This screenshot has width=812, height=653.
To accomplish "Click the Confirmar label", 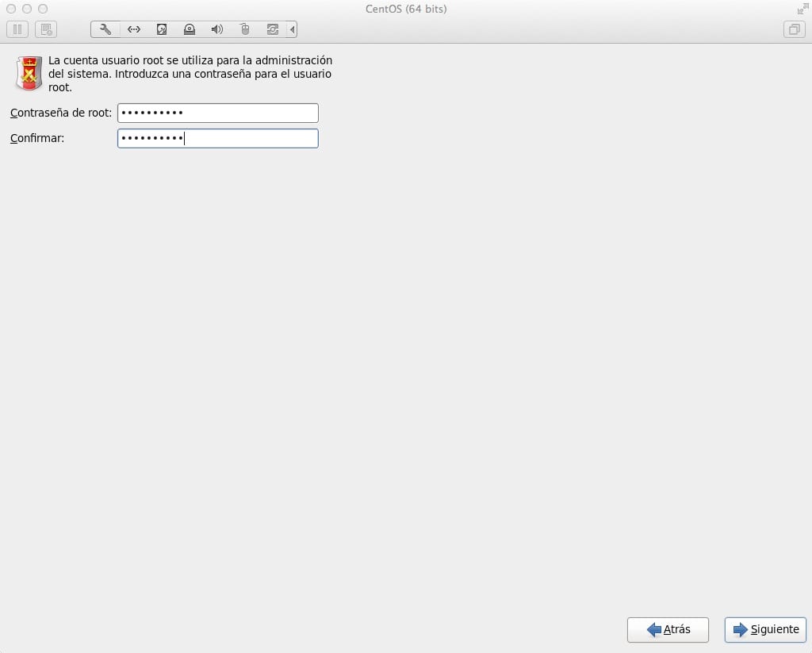I will [x=37, y=138].
